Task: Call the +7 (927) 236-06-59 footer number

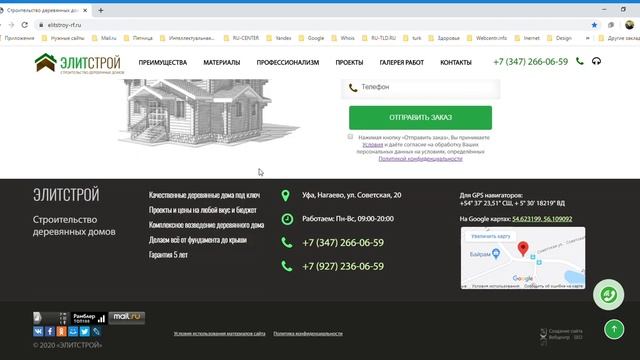Action: tap(343, 267)
